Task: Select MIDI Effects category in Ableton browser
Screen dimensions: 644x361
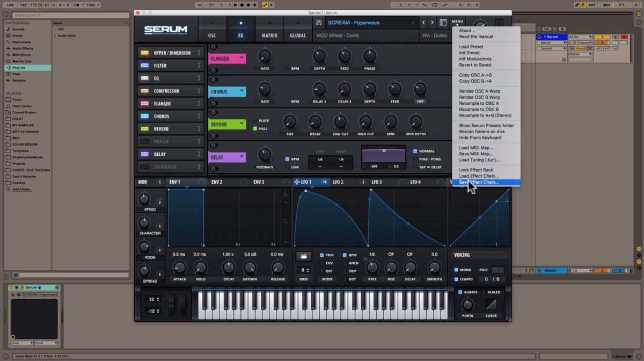Action: pos(21,55)
